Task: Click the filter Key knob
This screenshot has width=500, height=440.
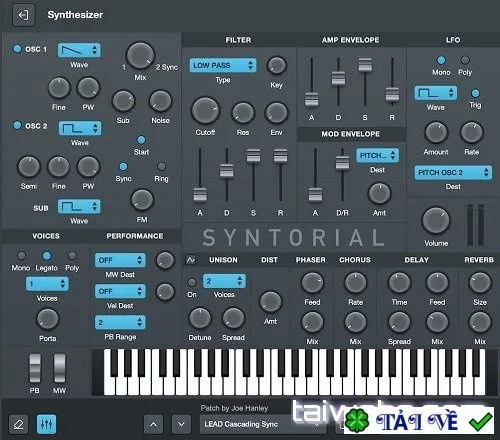Action: point(277,65)
